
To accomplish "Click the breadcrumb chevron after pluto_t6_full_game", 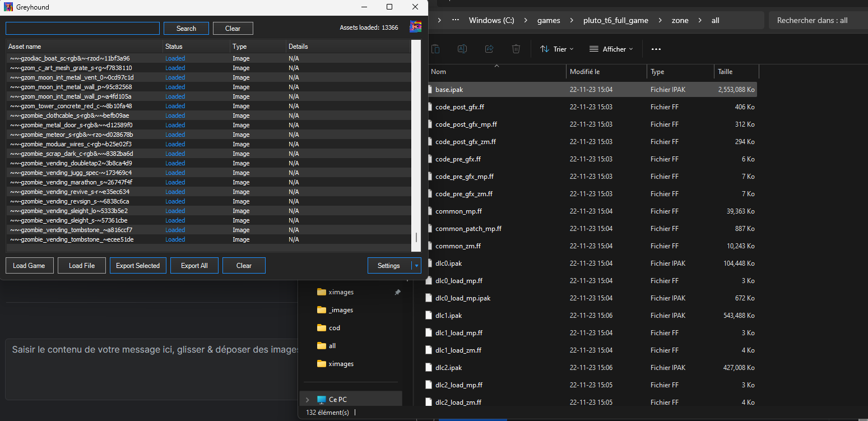I will click(x=660, y=20).
